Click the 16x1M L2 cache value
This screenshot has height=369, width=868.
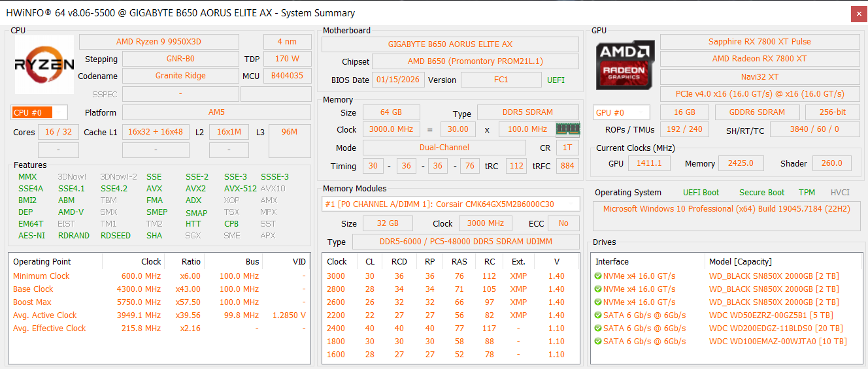(x=229, y=132)
